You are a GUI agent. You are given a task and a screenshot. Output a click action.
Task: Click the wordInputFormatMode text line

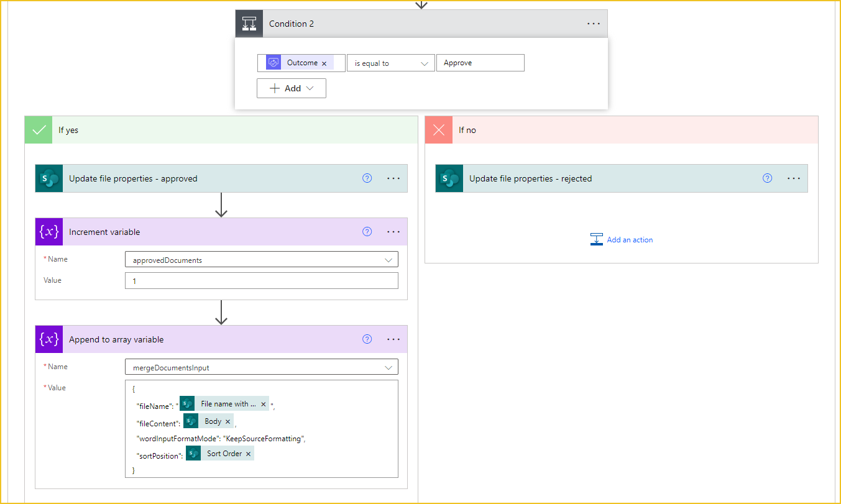(221, 438)
